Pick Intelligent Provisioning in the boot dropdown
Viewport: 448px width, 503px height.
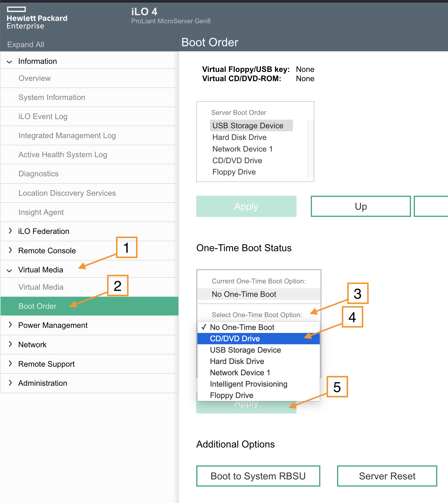[x=248, y=384]
